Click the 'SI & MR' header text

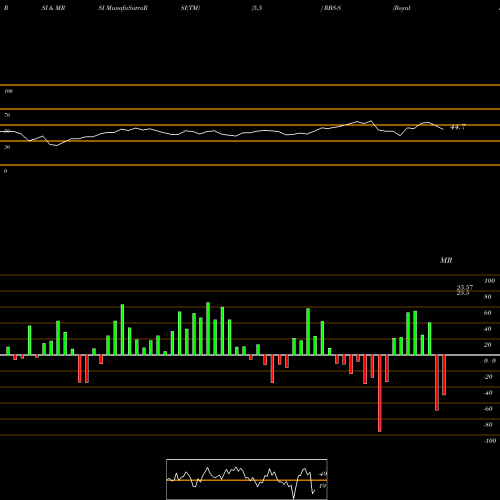pos(53,8)
